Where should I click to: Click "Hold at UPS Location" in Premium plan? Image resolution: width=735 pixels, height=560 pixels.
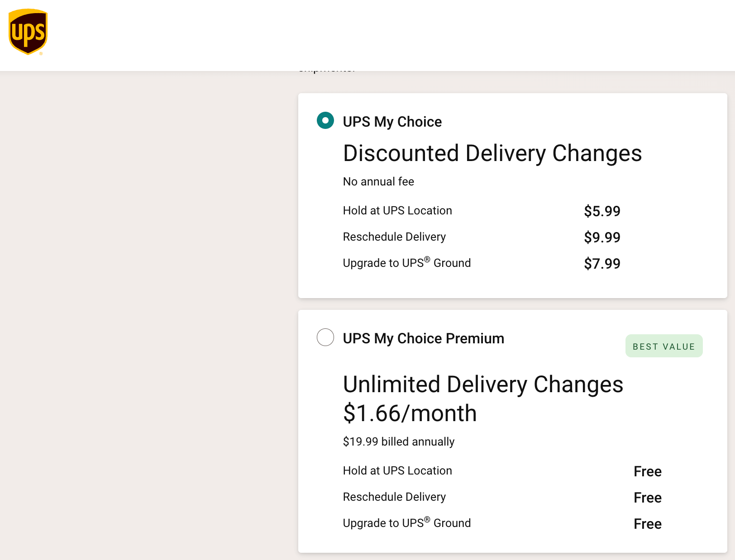pos(397,470)
